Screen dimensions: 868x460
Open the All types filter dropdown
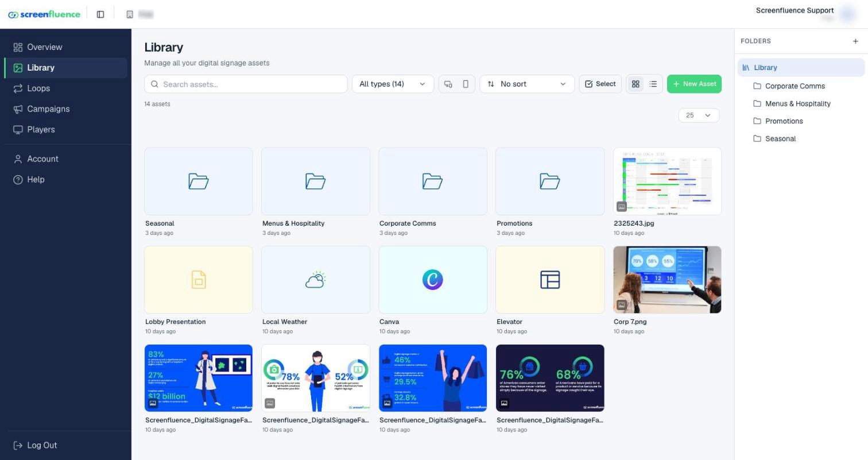pyautogui.click(x=393, y=84)
